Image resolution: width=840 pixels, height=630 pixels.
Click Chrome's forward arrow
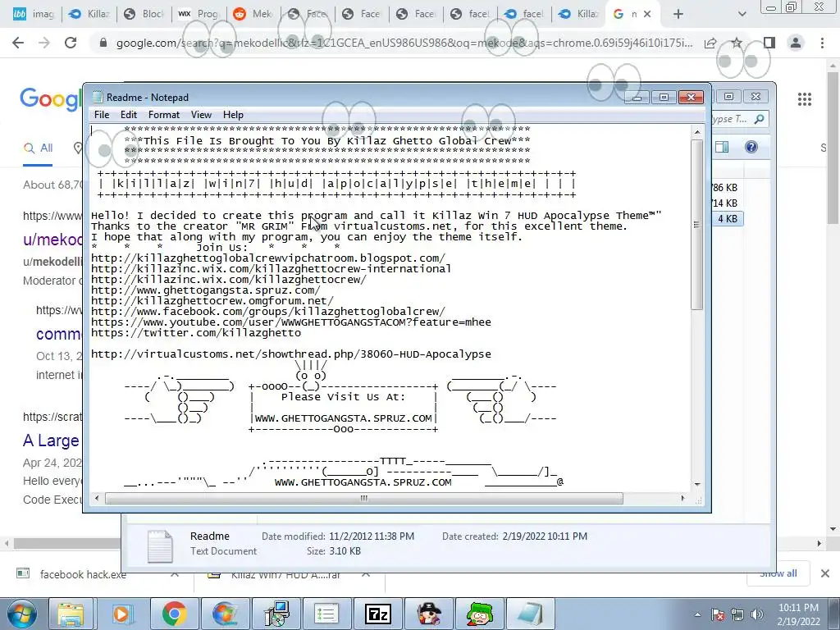point(44,43)
